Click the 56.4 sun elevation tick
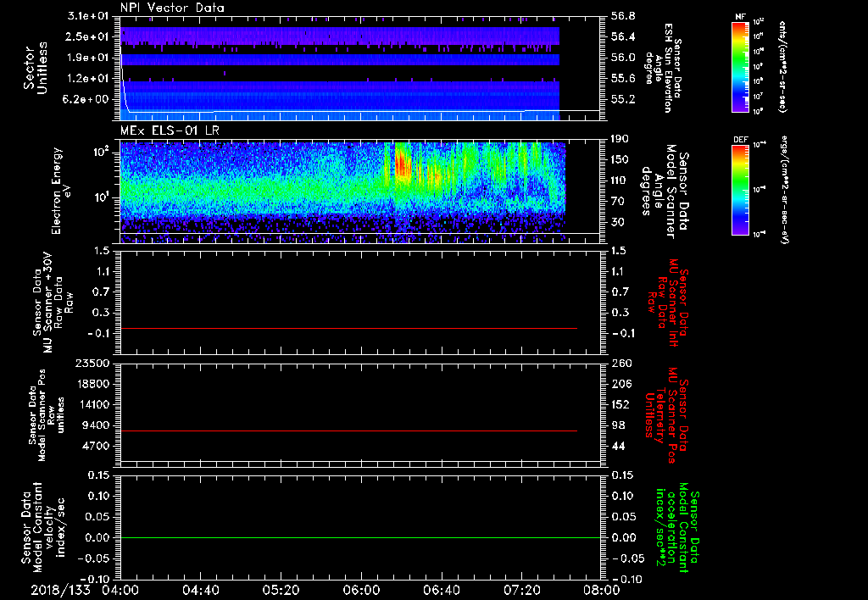Image resolution: width=868 pixels, height=600 pixels. (623, 36)
